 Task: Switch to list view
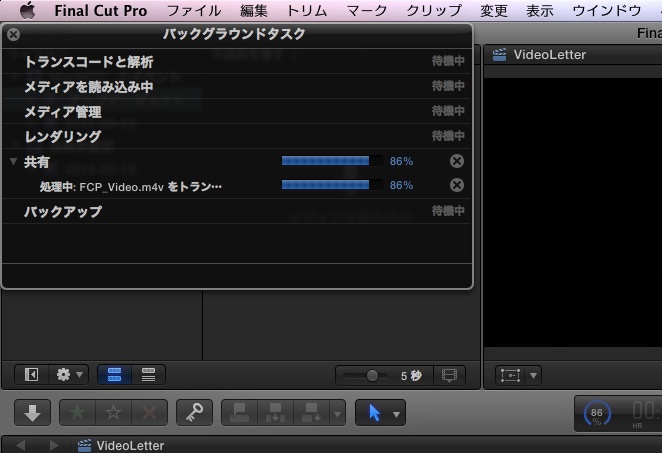point(148,374)
